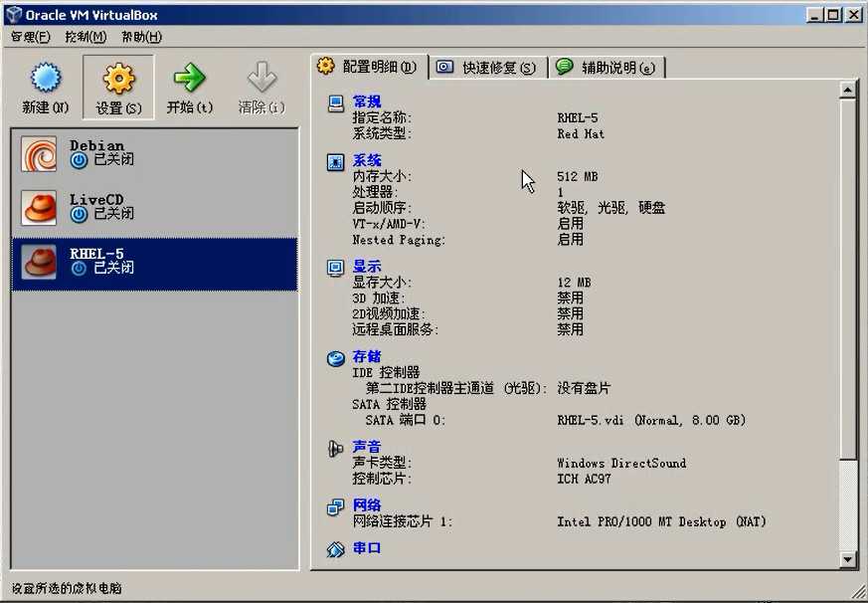Open the 控制(M) menu
868x603 pixels.
tap(86, 37)
